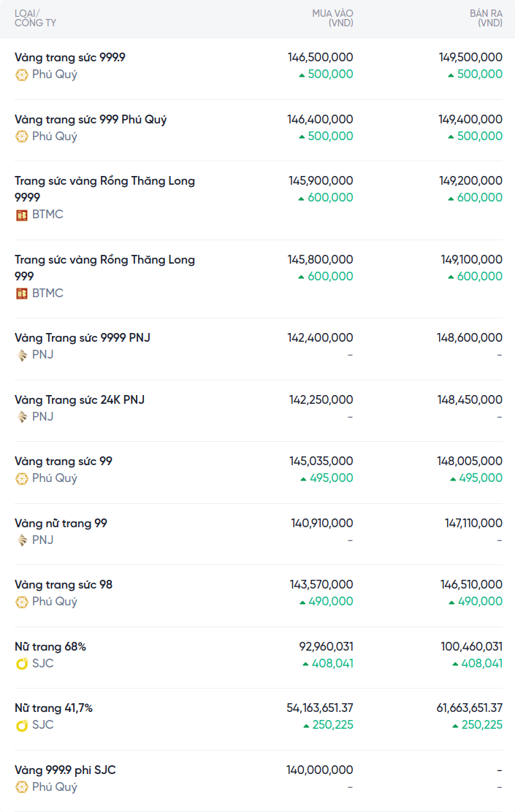
Task: Click SJC logo under Nữ trang 41,7%
Action: pyautogui.click(x=22, y=725)
